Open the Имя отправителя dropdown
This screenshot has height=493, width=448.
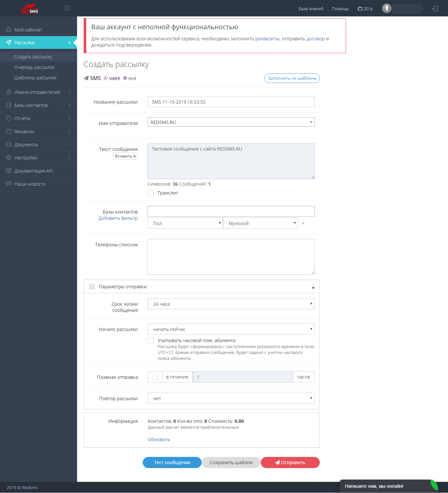click(x=231, y=122)
